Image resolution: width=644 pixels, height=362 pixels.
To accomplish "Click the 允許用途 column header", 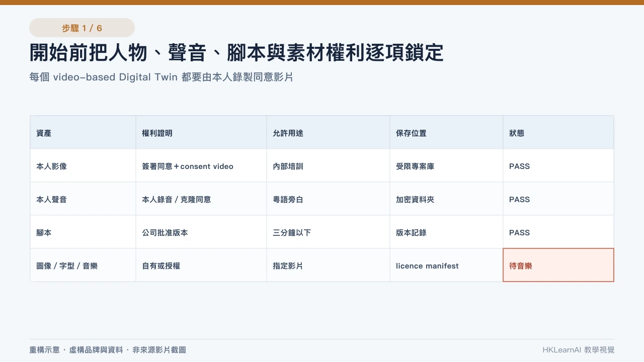I will (328, 133).
